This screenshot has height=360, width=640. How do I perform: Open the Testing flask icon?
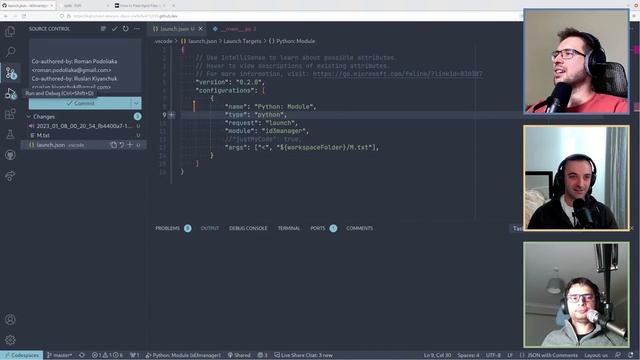(x=10, y=134)
